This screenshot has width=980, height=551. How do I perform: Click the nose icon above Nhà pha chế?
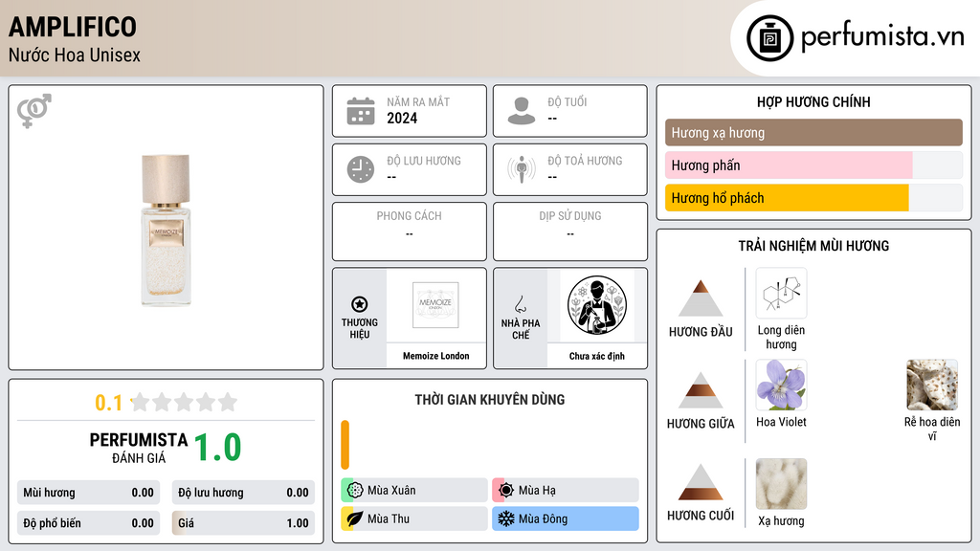point(520,304)
